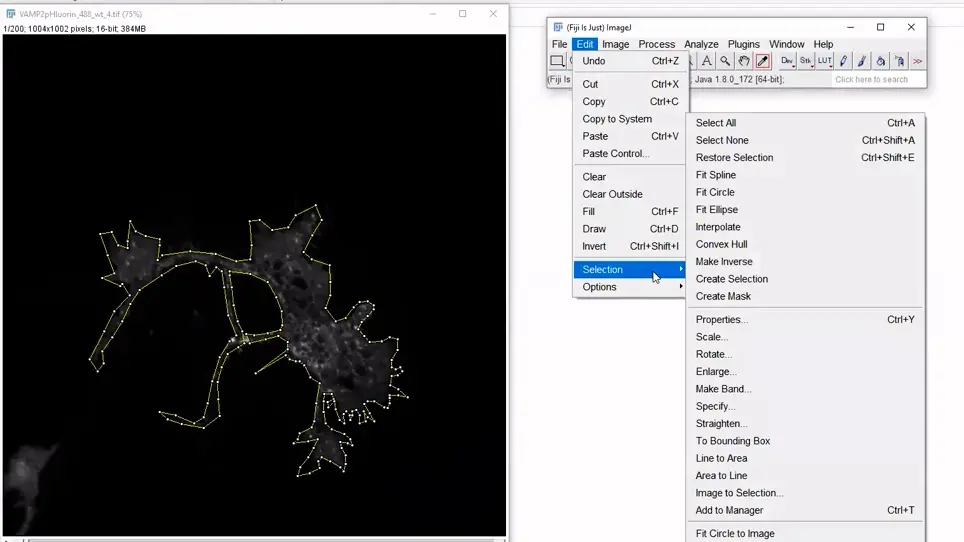This screenshot has width=964, height=542.
Task: Open the LUT menu tool
Action: [824, 61]
